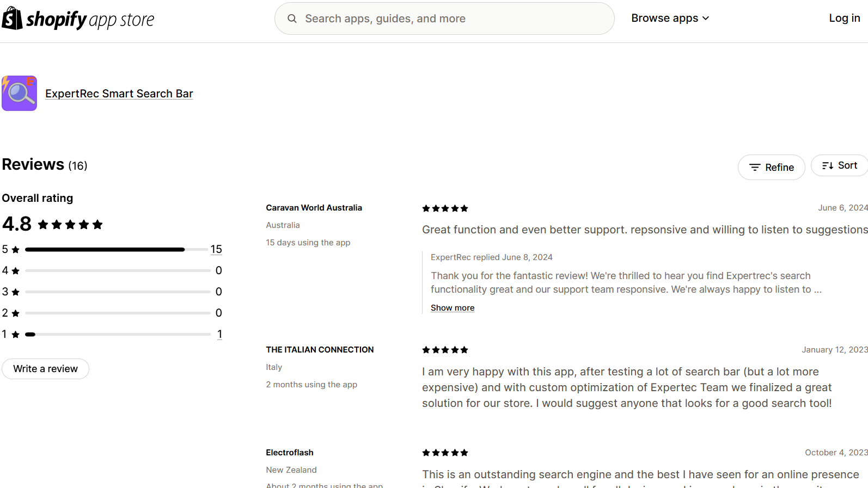Click the search magnifier icon
868x488 pixels.
tap(292, 18)
